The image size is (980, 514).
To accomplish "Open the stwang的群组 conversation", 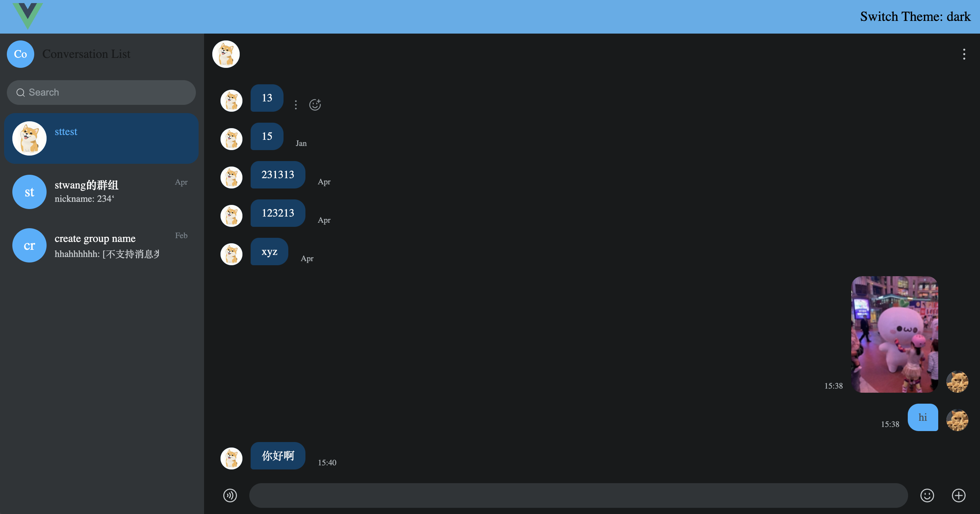I will [x=102, y=192].
